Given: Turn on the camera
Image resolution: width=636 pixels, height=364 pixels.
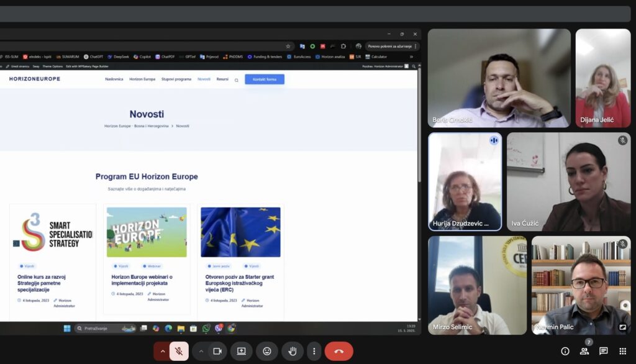Looking at the screenshot, I should coord(217,351).
